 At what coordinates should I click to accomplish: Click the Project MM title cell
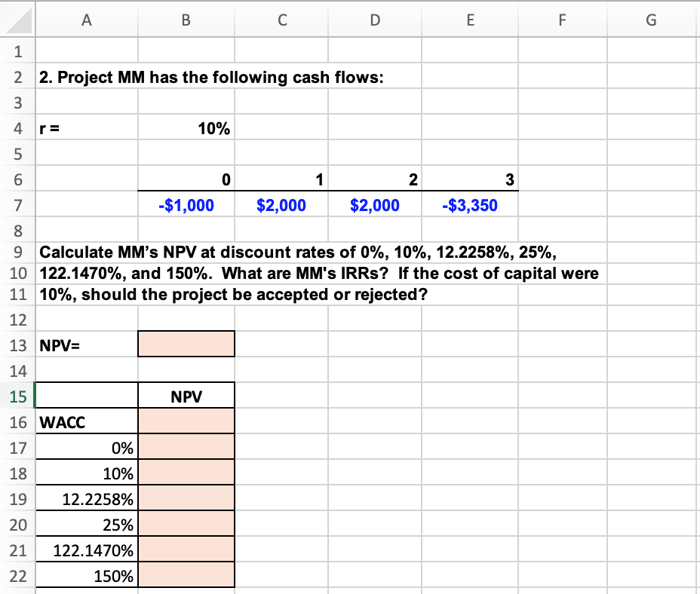pos(86,77)
